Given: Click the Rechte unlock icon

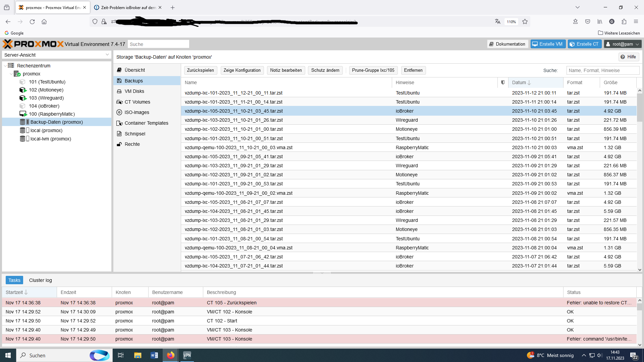Looking at the screenshot, I should tap(119, 144).
